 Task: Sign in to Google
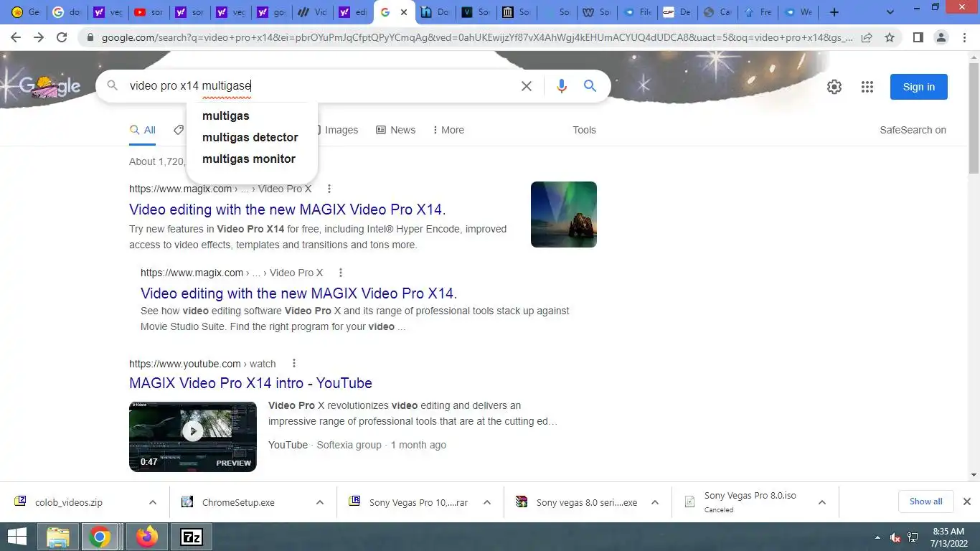(918, 87)
